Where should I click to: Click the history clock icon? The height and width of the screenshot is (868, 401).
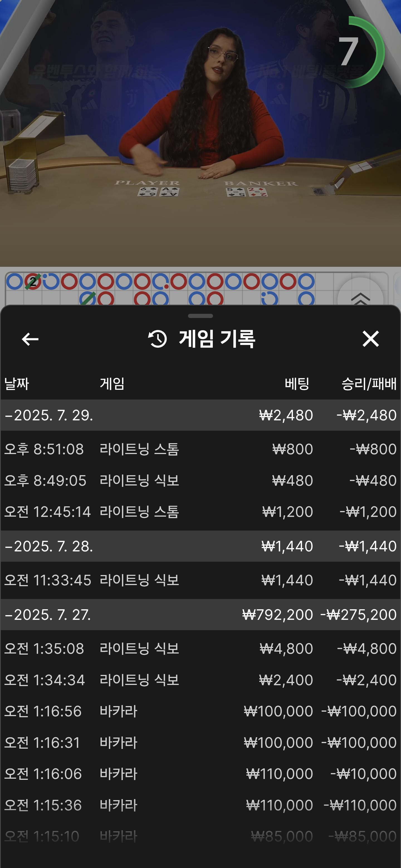click(x=158, y=339)
